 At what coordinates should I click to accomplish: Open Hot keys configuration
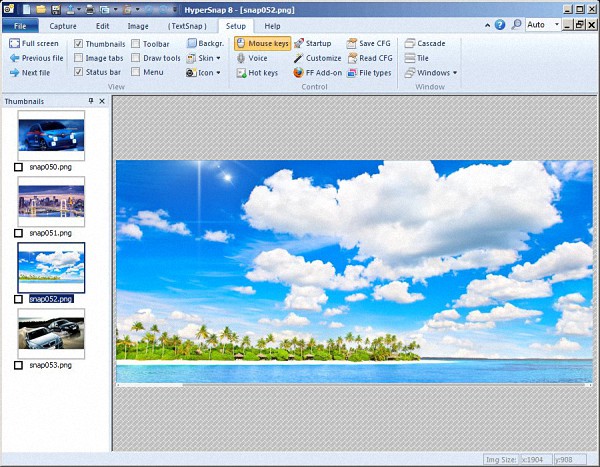(x=256, y=73)
